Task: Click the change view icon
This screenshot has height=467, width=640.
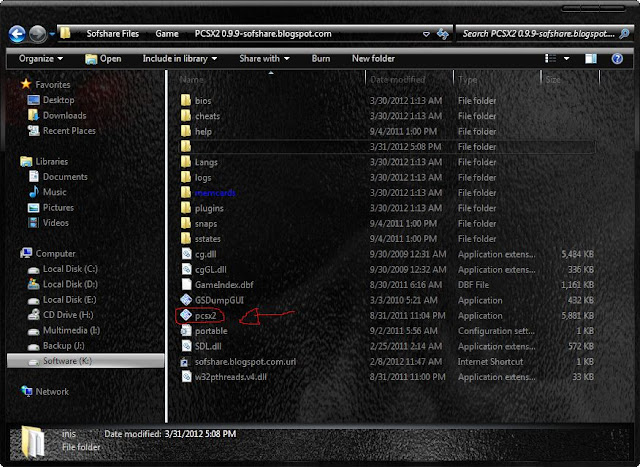Action: [x=550, y=58]
